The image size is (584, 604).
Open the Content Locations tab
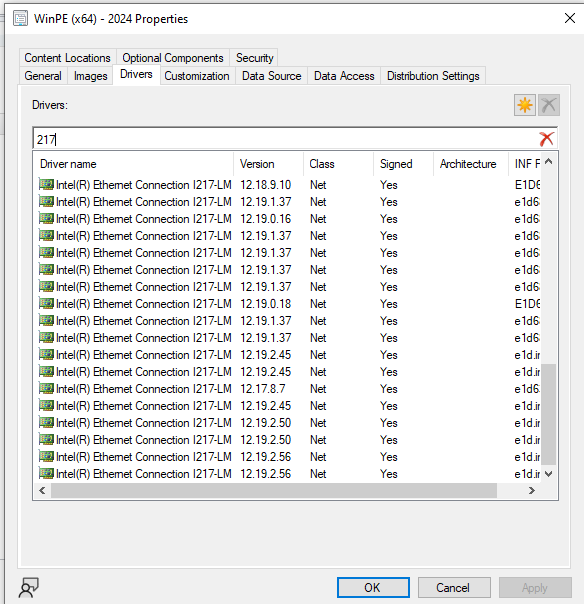point(67,58)
